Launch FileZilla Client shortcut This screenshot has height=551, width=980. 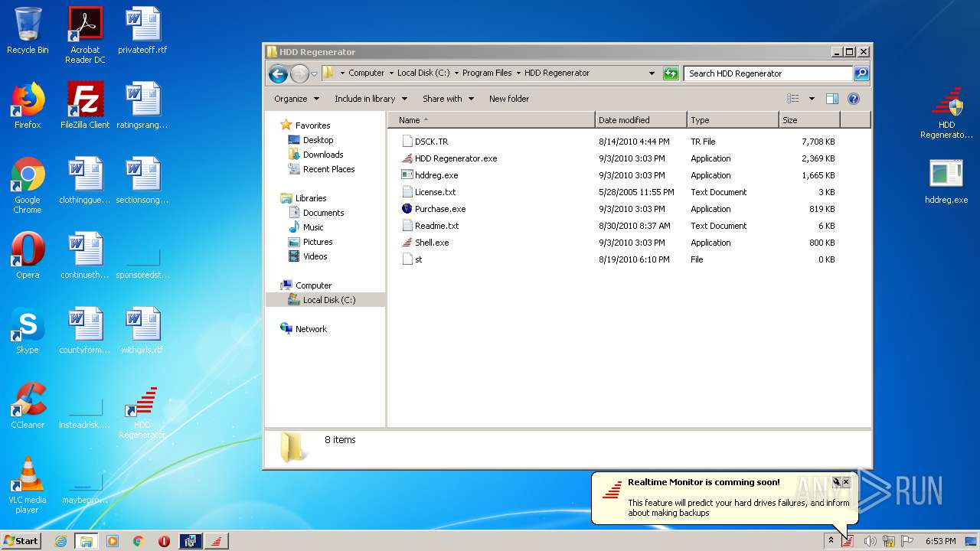(85, 106)
